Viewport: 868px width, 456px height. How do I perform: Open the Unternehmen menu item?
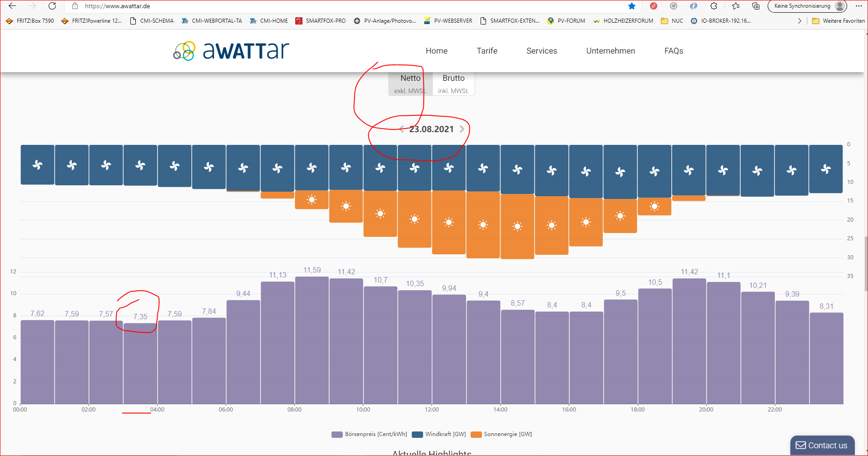click(610, 51)
